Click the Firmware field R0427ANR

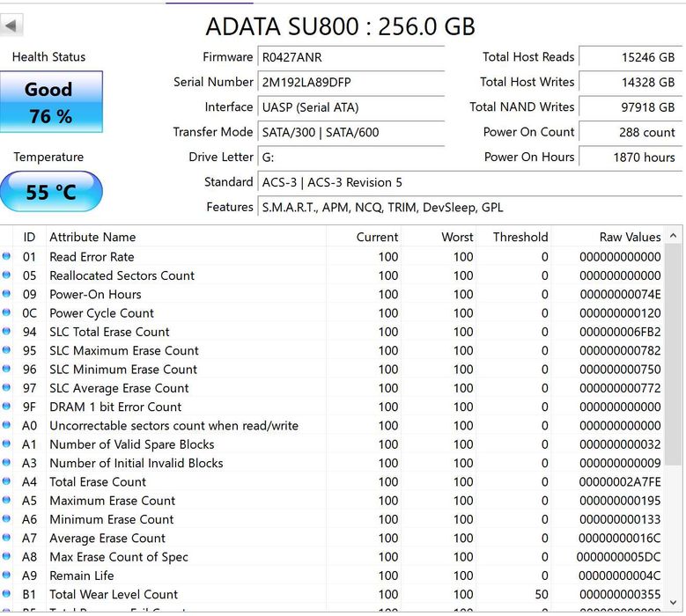pos(350,57)
